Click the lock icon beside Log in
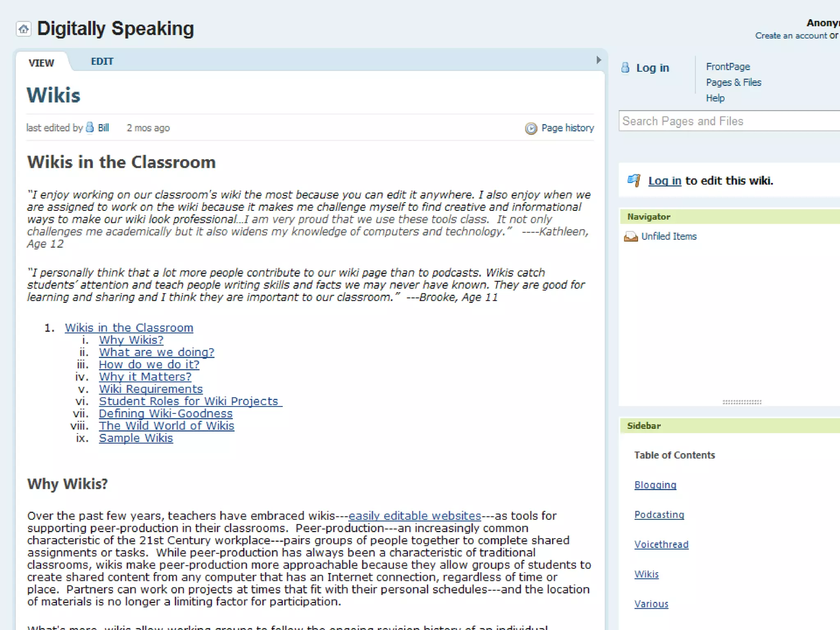Screen dimensions: 840x630 (625, 68)
